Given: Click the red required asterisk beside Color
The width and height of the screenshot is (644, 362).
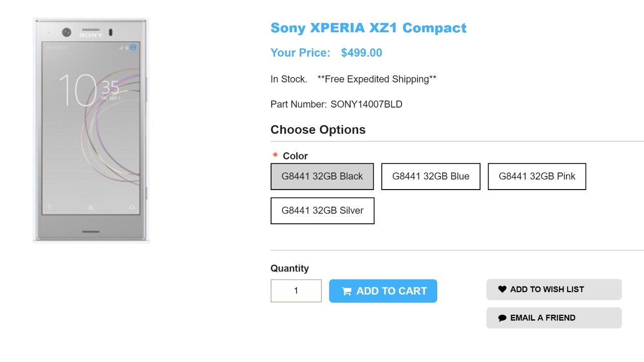Looking at the screenshot, I should [275, 155].
